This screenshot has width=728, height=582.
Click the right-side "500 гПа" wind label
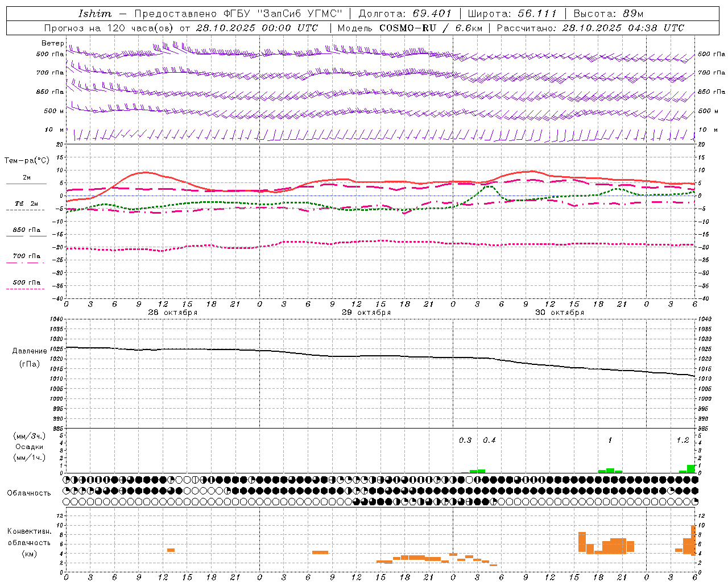(712, 54)
